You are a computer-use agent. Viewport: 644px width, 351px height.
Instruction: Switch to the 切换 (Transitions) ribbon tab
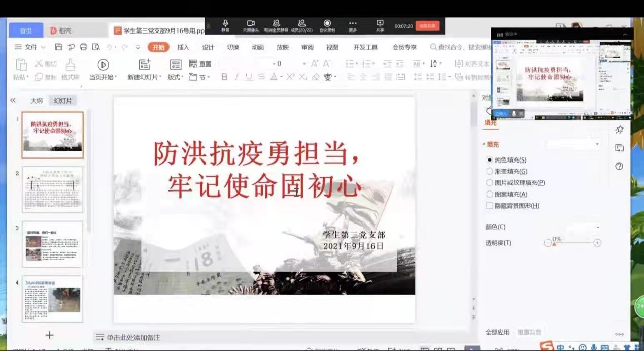tap(233, 47)
